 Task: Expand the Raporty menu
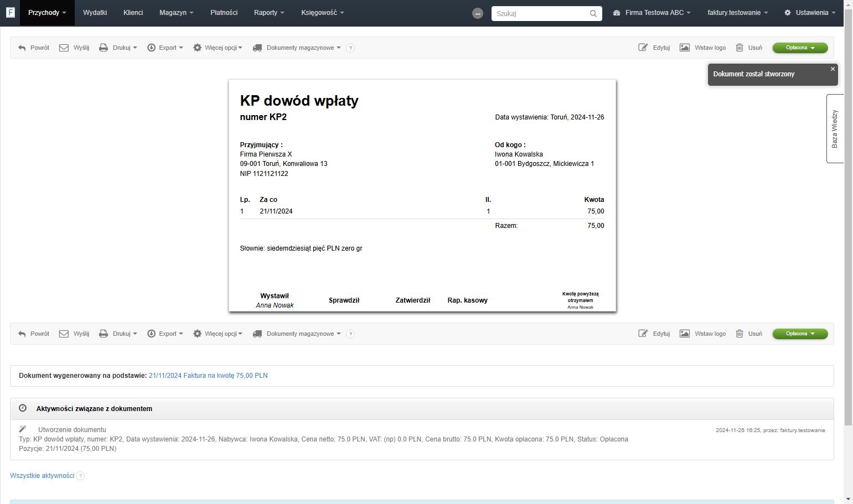[269, 13]
